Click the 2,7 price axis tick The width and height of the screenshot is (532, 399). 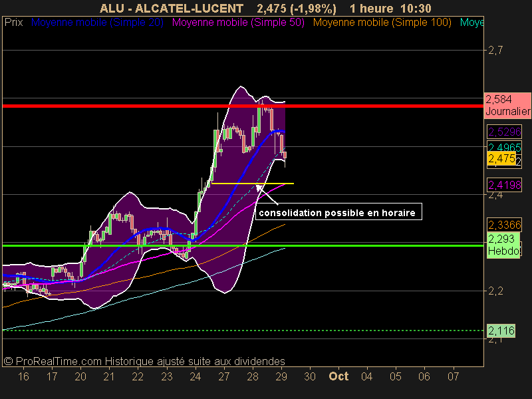495,51
